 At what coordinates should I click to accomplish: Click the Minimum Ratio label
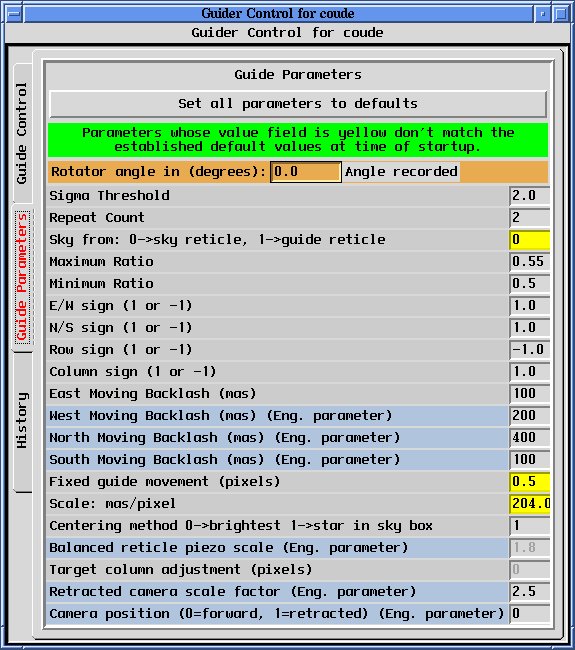[102, 284]
